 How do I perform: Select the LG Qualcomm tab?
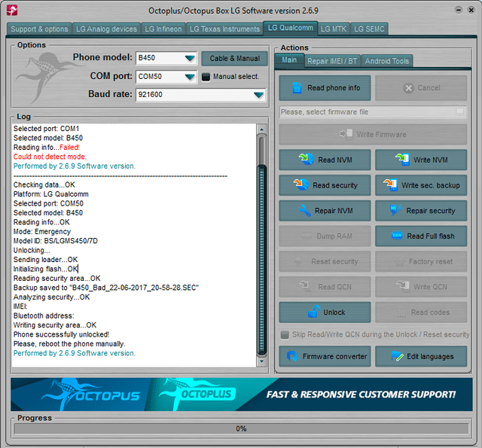(x=291, y=28)
